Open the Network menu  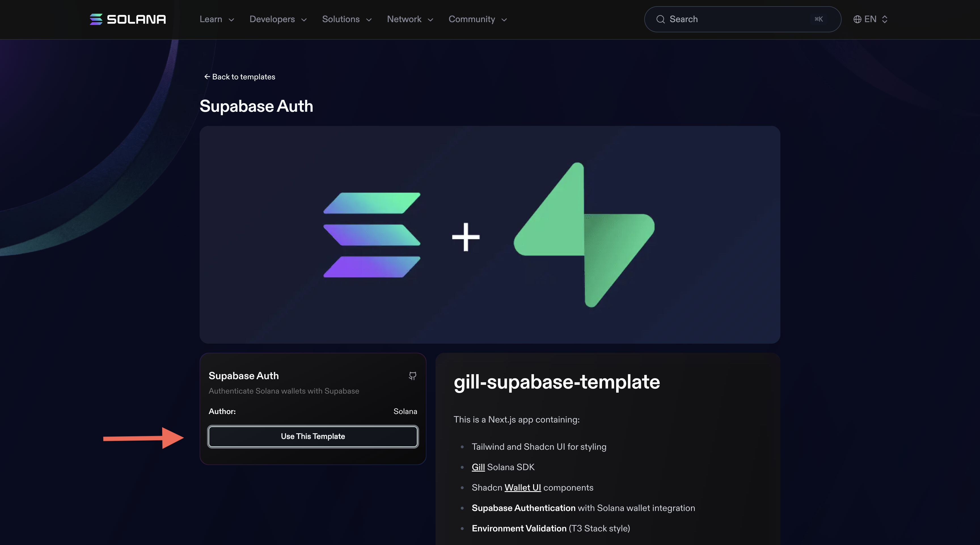[x=410, y=19]
